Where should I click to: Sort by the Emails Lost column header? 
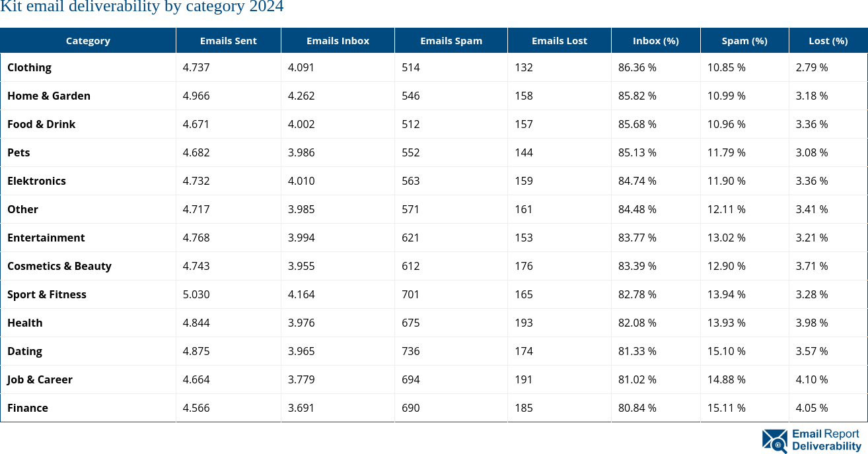pyautogui.click(x=560, y=40)
